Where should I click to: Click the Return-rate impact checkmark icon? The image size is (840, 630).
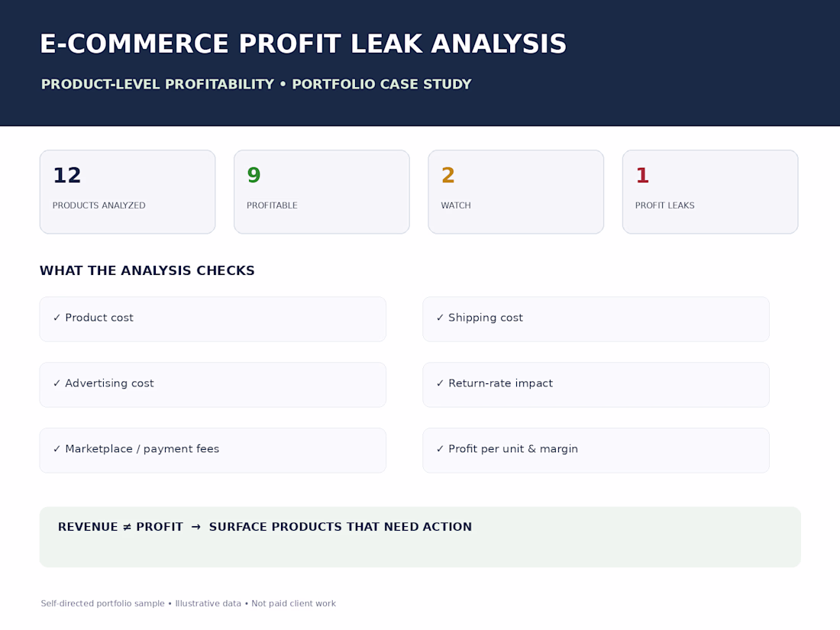coord(440,383)
